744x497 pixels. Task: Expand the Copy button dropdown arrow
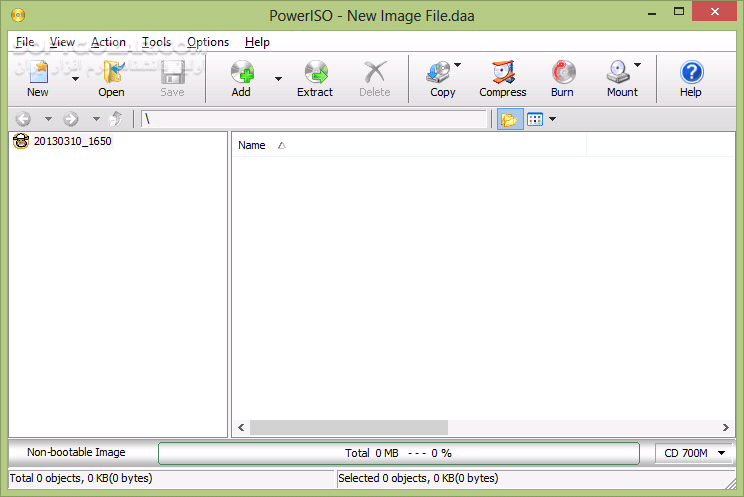coord(457,65)
